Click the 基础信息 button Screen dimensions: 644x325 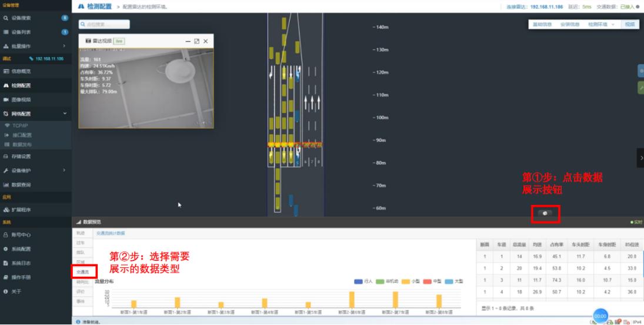tap(542, 25)
